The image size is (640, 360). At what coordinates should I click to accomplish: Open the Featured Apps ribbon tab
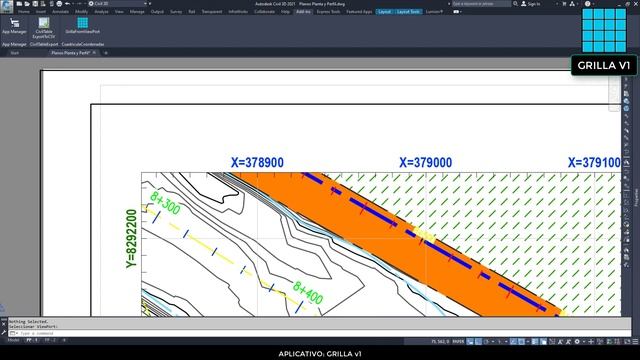click(x=359, y=12)
